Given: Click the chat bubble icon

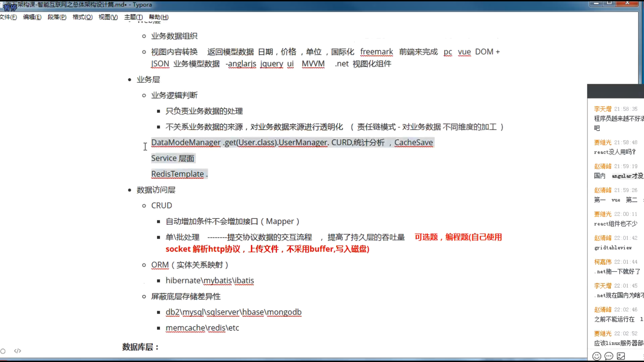Looking at the screenshot, I should click(609, 356).
